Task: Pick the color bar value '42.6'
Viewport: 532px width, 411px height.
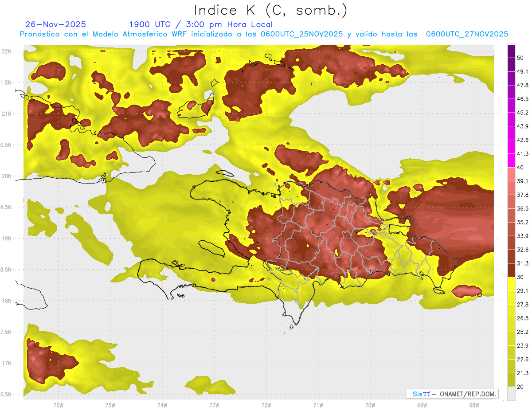Action: click(x=523, y=140)
